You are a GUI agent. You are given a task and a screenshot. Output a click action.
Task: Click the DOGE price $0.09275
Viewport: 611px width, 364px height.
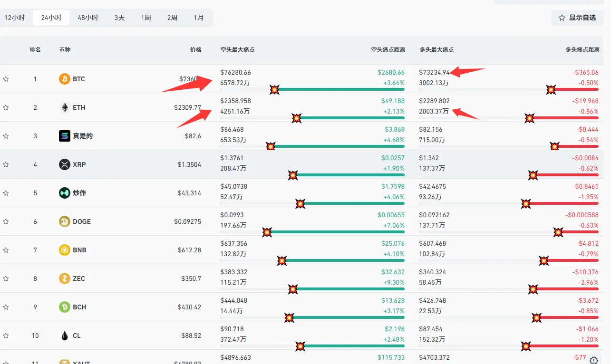(x=188, y=221)
